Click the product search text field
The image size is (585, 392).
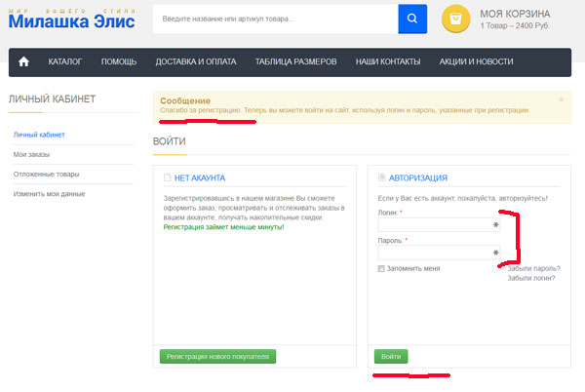tap(275, 19)
